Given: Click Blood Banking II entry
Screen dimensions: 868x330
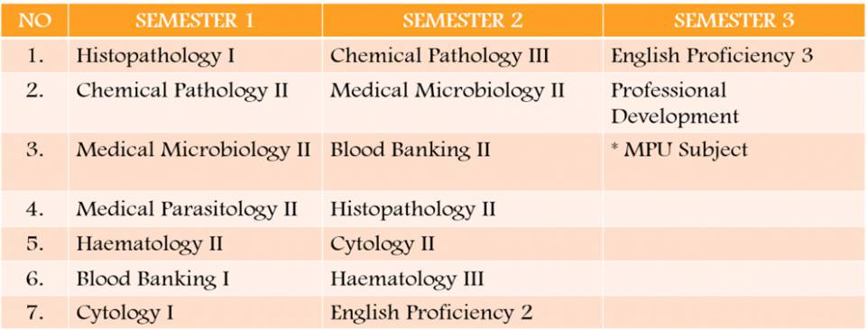Looking at the screenshot, I should click(x=462, y=161).
